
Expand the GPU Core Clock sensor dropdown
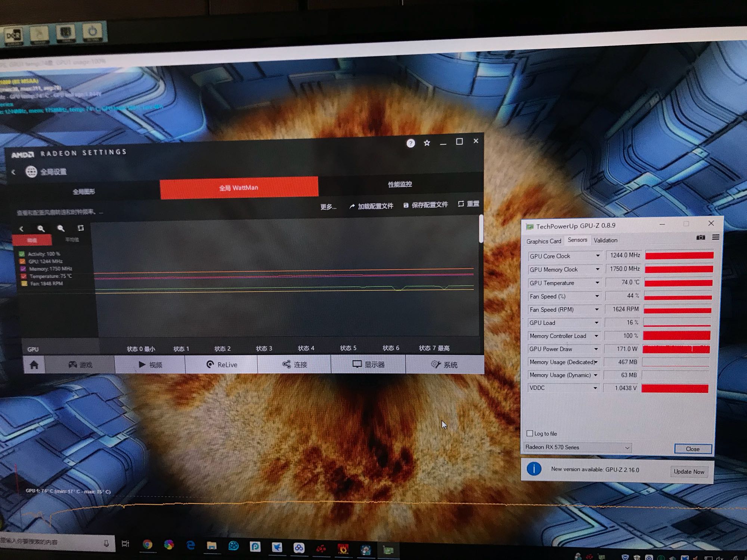(598, 256)
